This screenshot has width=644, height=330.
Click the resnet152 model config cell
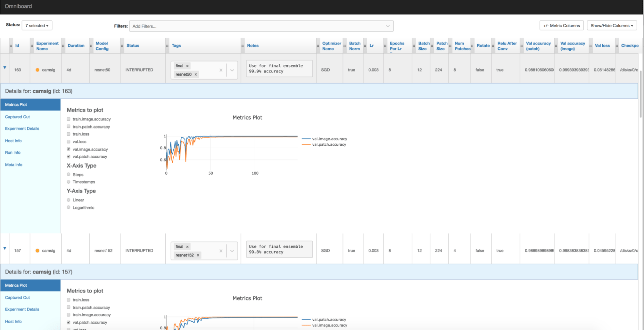[103, 250]
